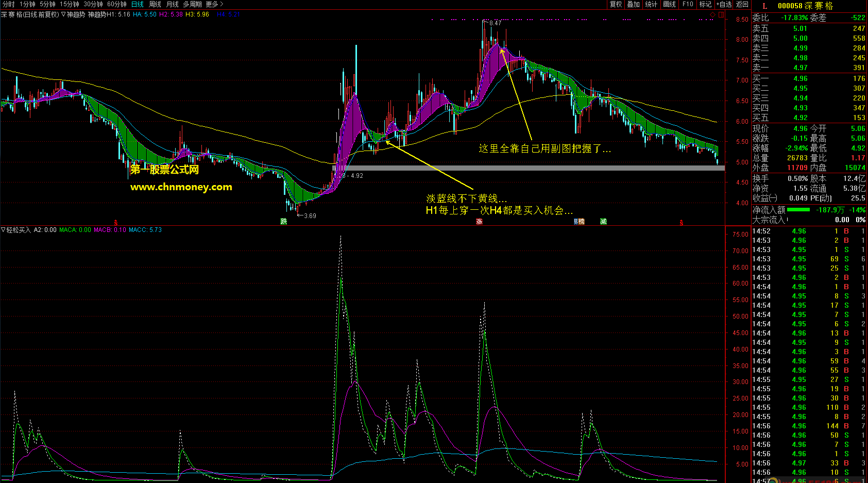Open the 神趋势 indicator dropdown triangle

[x=63, y=14]
